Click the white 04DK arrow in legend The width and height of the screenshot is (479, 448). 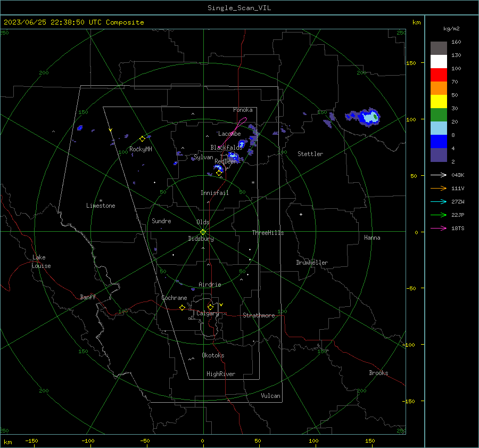439,175
